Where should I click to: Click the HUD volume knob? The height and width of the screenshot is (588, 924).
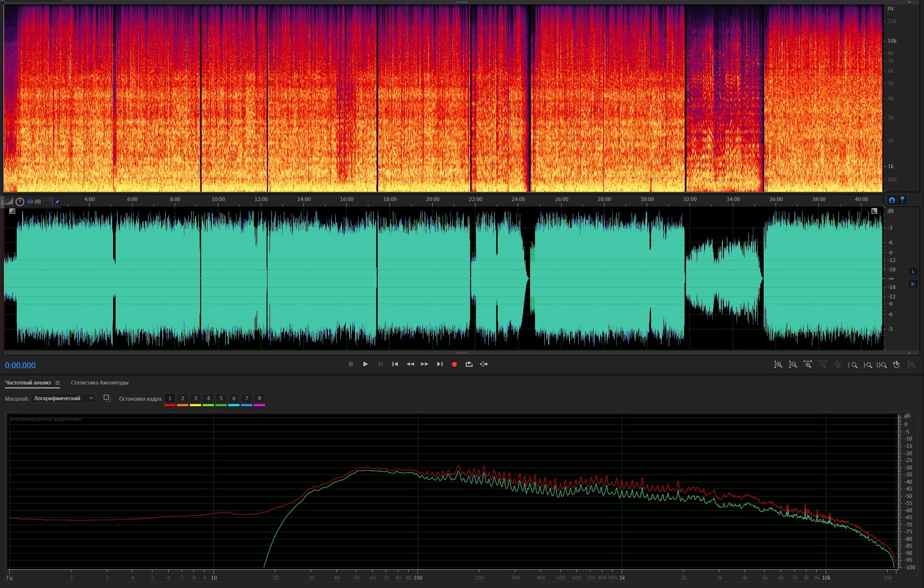(20, 202)
